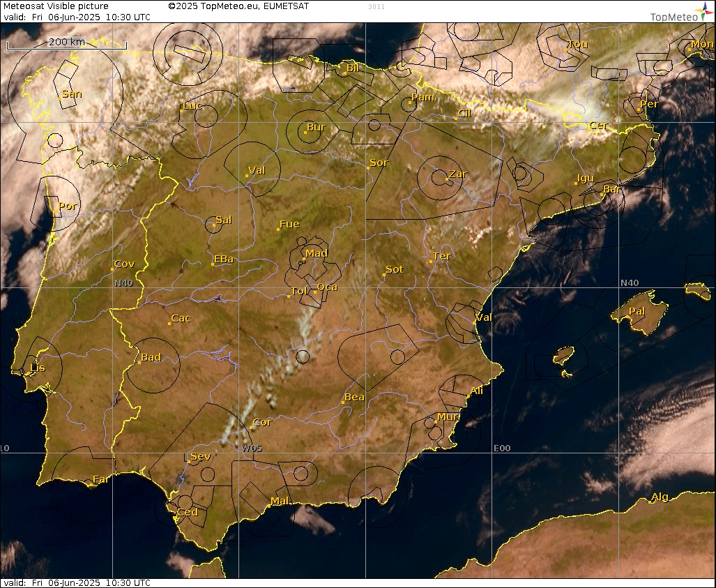Click the '©2025 TopMeteo.eu, EUMETSAT' copyright text

[238, 6]
